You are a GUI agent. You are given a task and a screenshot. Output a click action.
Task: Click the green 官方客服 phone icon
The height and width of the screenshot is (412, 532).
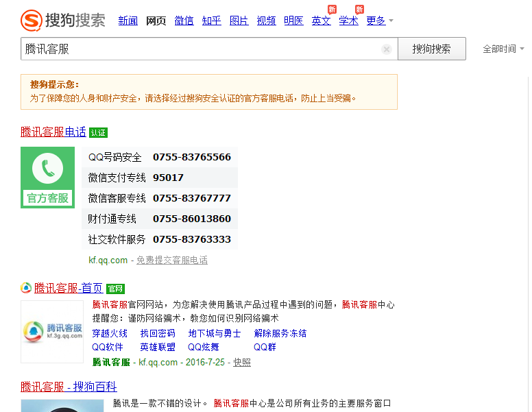click(x=47, y=178)
